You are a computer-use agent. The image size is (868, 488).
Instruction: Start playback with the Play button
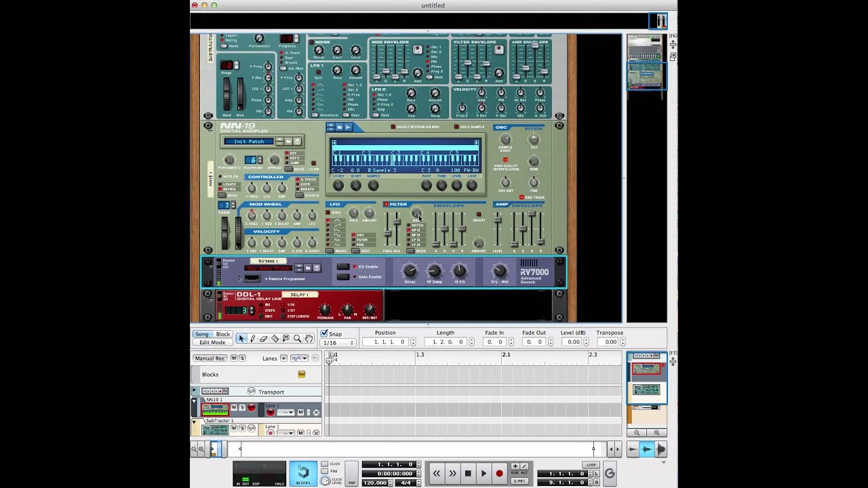coord(484,474)
